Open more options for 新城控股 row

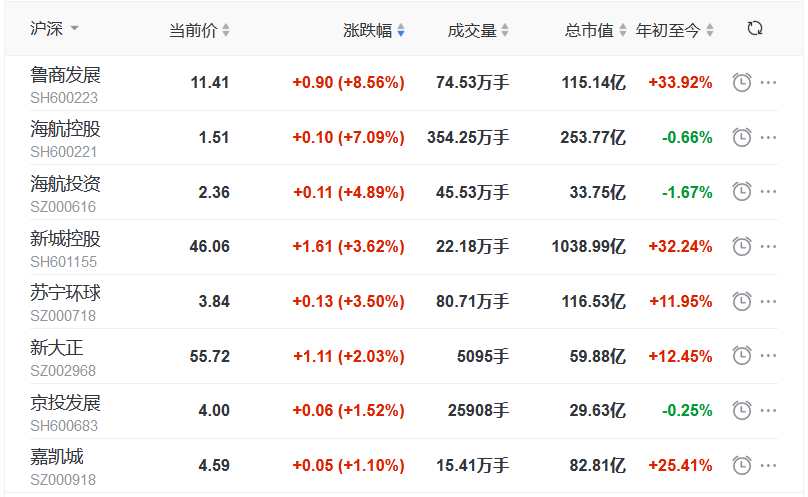pyautogui.click(x=768, y=246)
